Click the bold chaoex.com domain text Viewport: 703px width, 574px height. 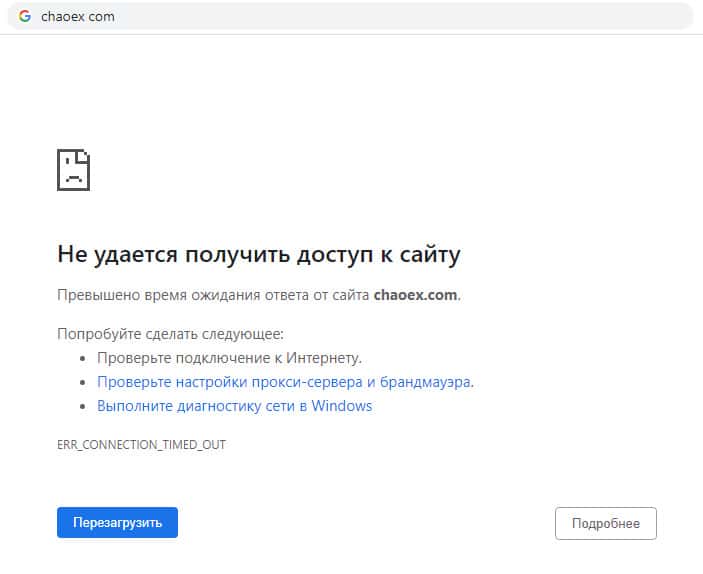point(415,295)
